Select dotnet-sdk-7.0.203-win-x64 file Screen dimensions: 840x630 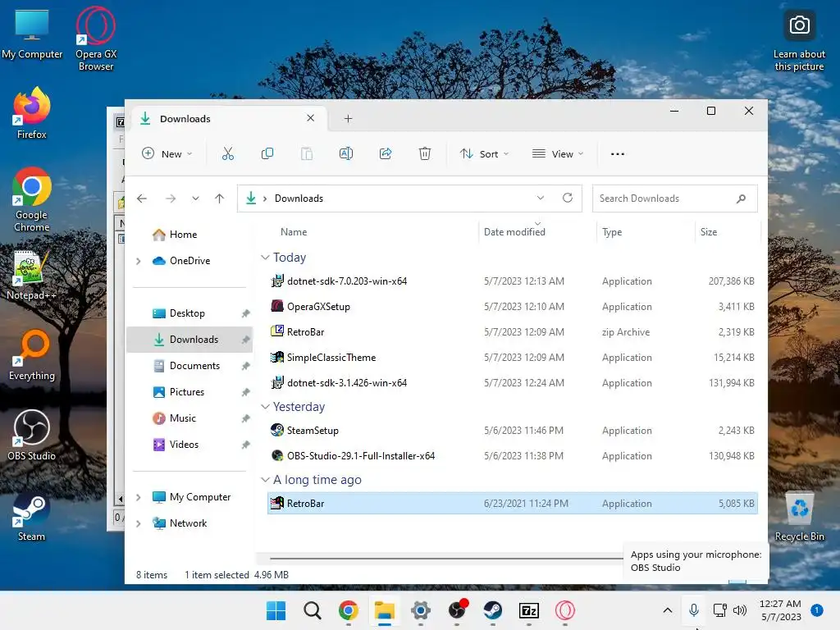click(x=512, y=281)
